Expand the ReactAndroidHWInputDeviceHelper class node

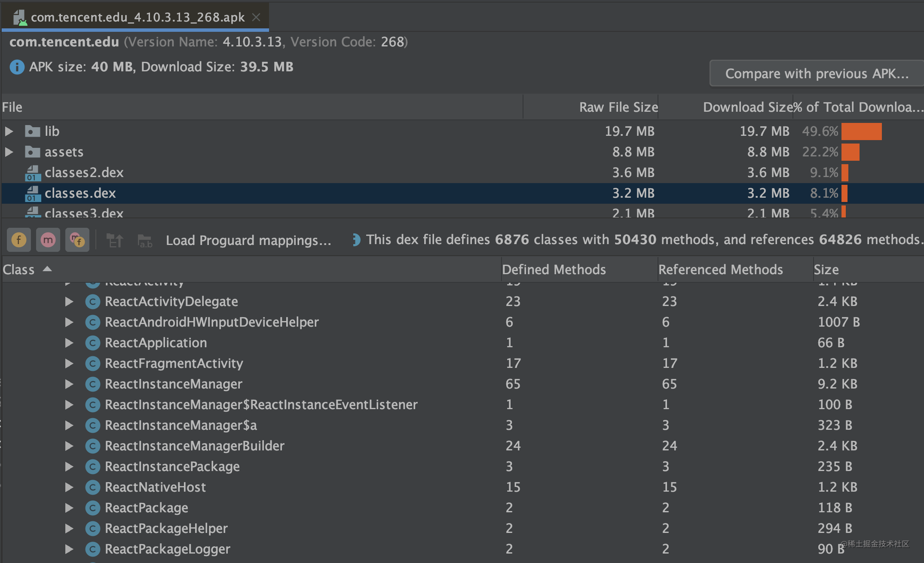[69, 322]
